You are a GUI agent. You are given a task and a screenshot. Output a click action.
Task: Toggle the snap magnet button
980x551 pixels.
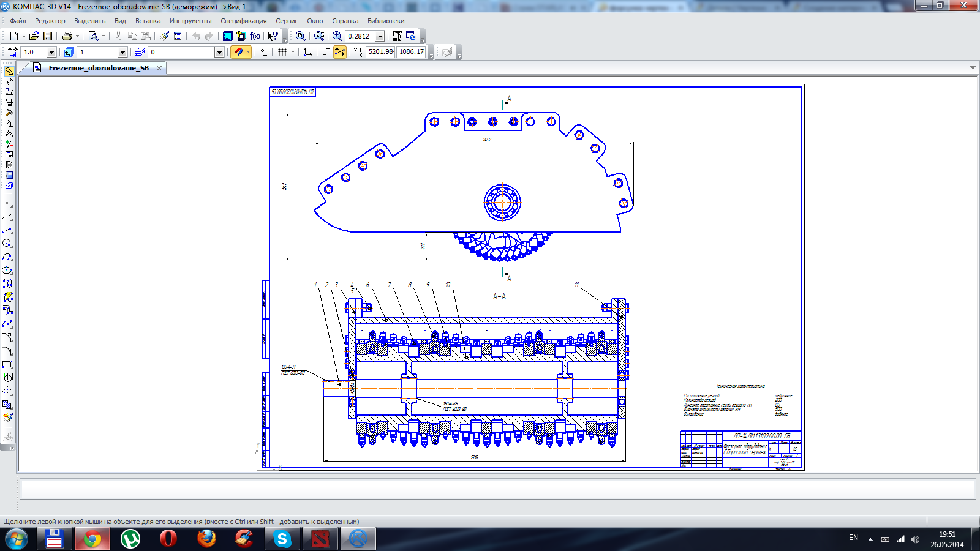(x=239, y=52)
